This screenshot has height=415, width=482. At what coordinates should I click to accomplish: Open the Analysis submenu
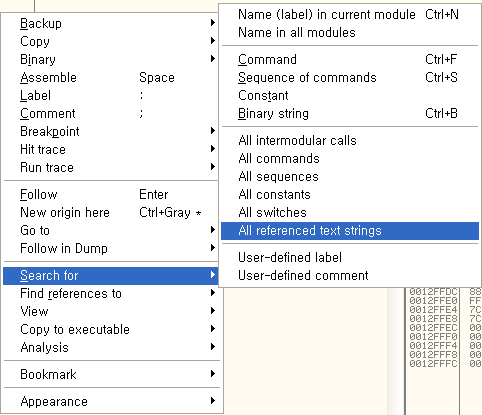point(111,348)
